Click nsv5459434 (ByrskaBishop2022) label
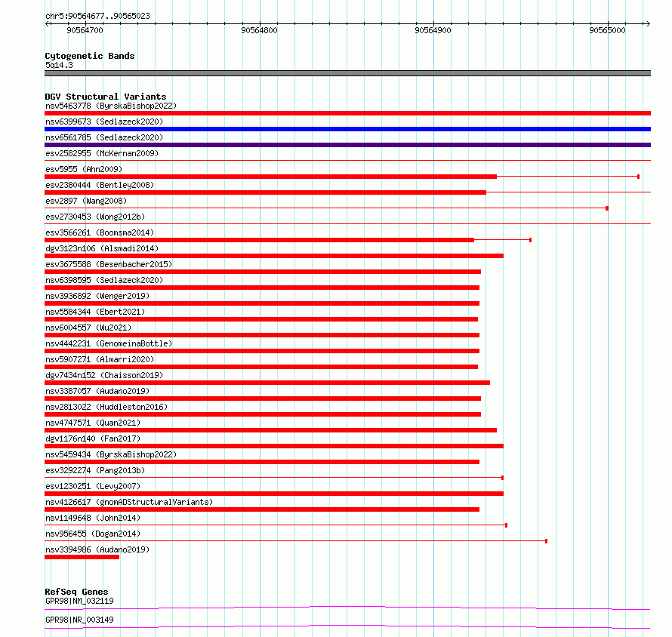The image size is (672, 637). click(111, 454)
